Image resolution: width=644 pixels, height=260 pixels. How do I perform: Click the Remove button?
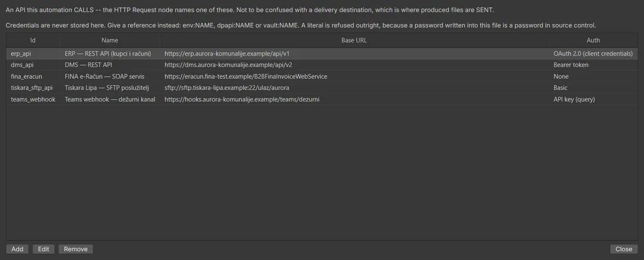click(76, 249)
